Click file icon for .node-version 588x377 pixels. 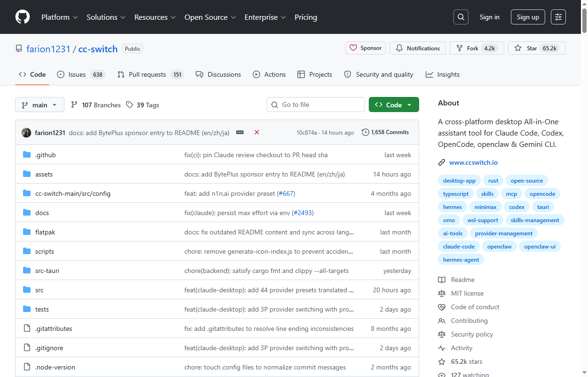coord(27,367)
